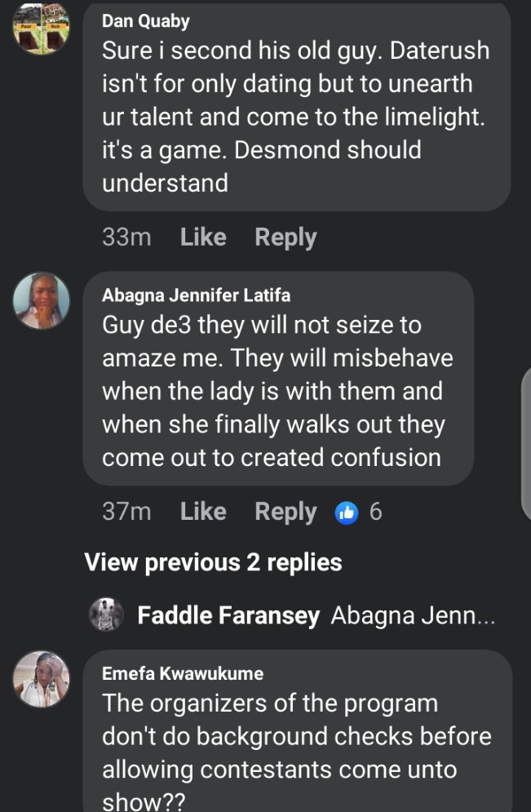Like Abagna Jennifer Latifa's comment
The width and height of the screenshot is (531, 812).
coord(203,512)
